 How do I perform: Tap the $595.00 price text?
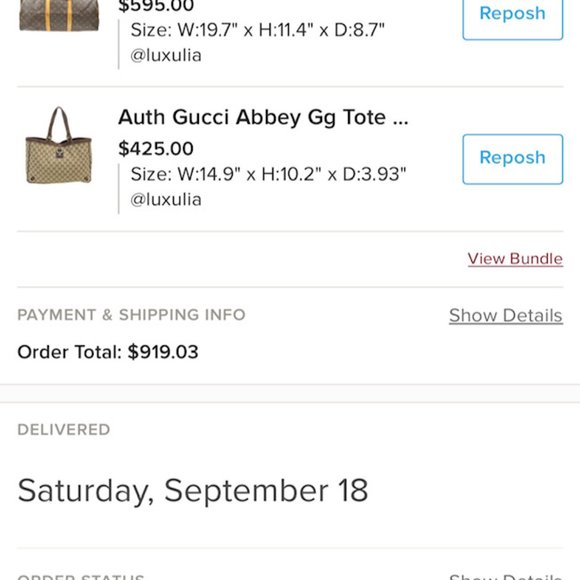pyautogui.click(x=156, y=6)
